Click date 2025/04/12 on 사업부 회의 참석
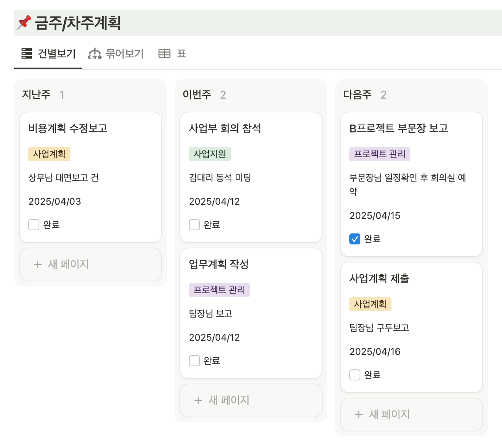502x448 pixels. pyautogui.click(x=214, y=202)
